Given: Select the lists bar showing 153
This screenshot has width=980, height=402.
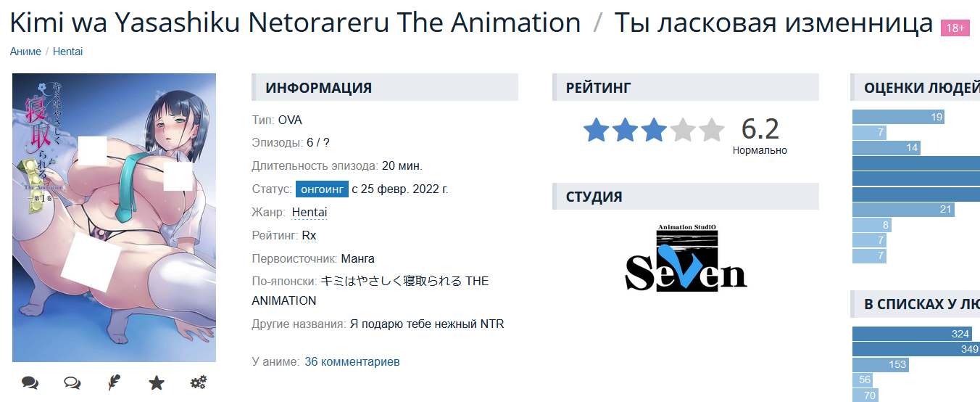Looking at the screenshot, I should click(881, 364).
